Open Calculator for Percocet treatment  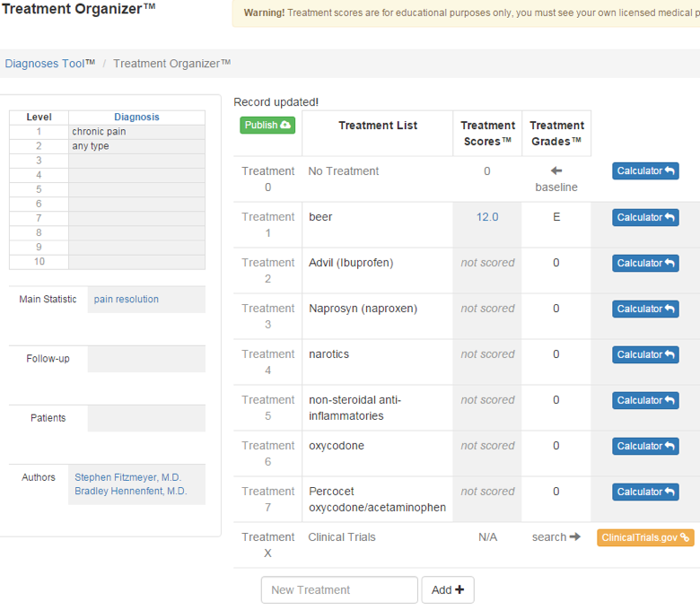[645, 492]
